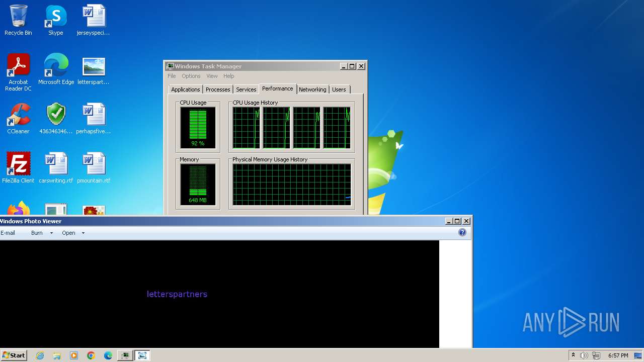
Task: Maximize the Windows Task Manager window
Action: (x=352, y=66)
